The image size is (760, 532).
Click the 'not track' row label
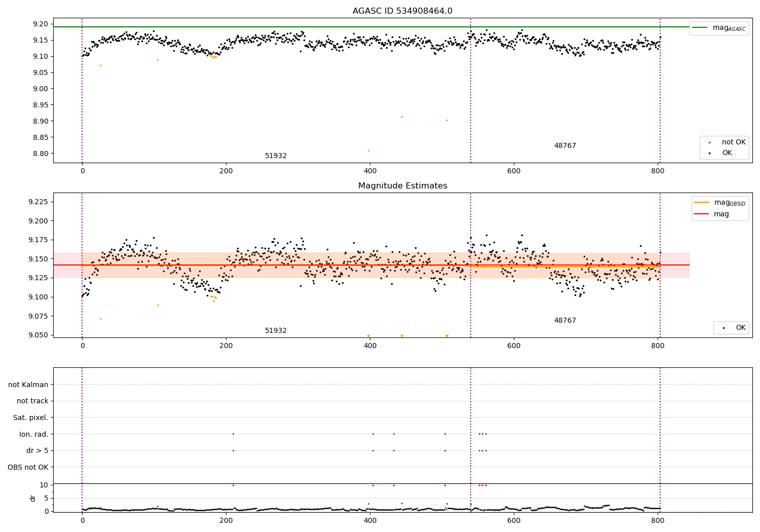pos(32,401)
